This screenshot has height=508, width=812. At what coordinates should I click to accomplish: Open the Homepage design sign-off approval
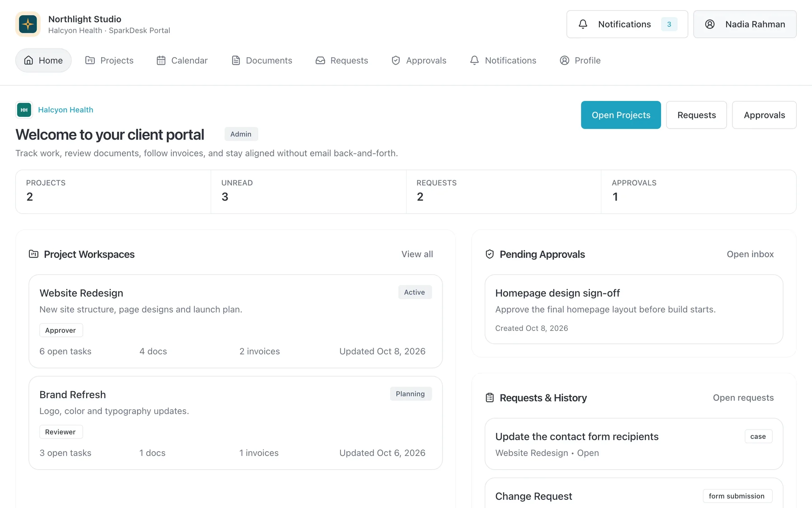pos(634,309)
